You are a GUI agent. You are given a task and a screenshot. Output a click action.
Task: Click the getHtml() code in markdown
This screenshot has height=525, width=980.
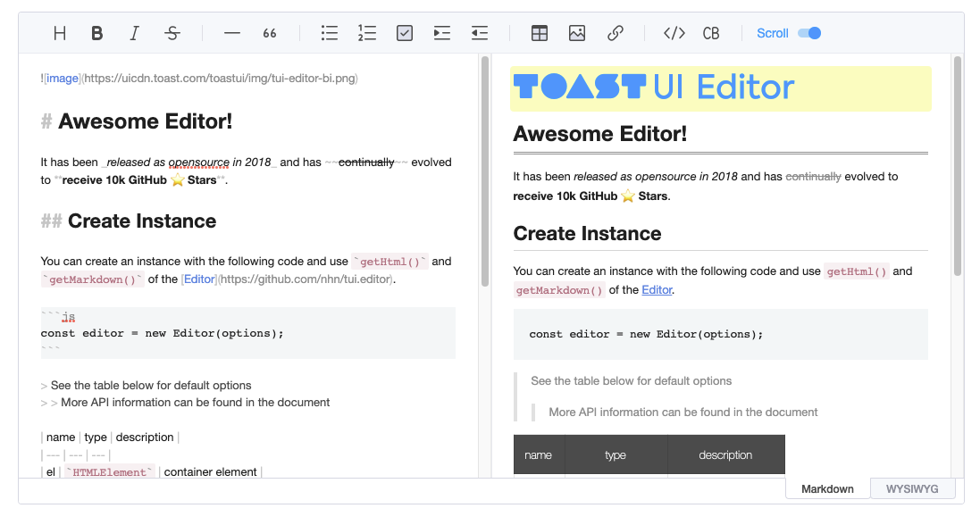[390, 262]
